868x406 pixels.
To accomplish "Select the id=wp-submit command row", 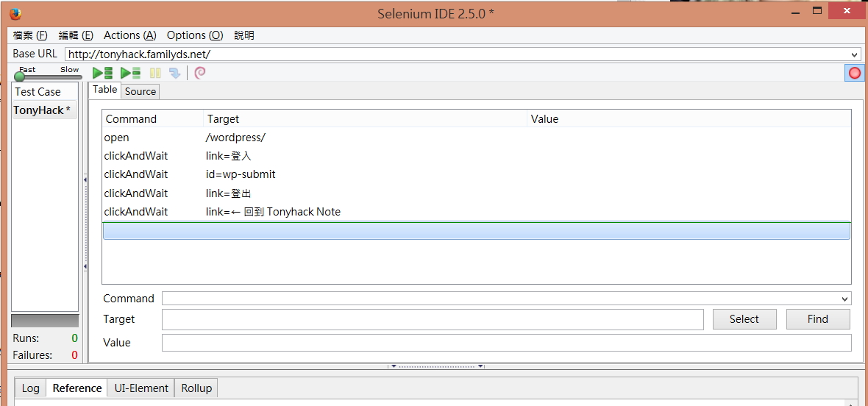I will [x=477, y=174].
